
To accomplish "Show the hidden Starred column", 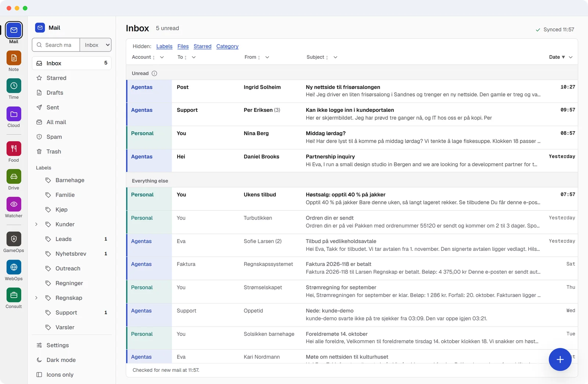I will [202, 46].
